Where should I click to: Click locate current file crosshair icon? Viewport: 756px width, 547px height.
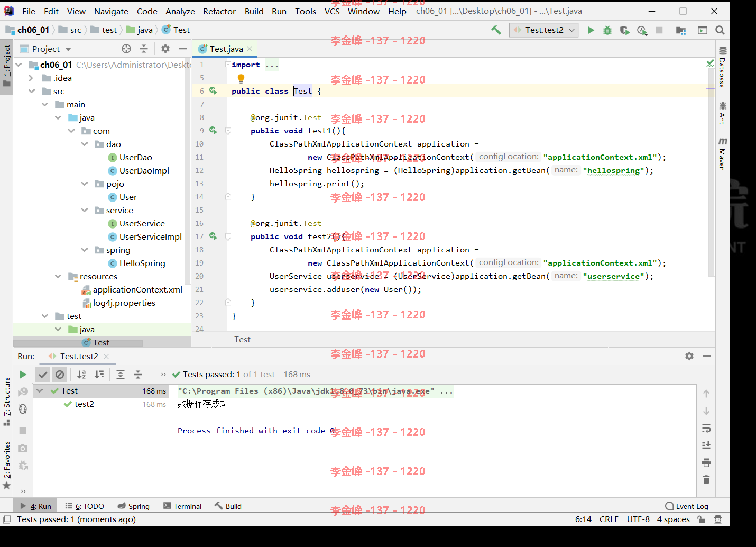coord(126,49)
